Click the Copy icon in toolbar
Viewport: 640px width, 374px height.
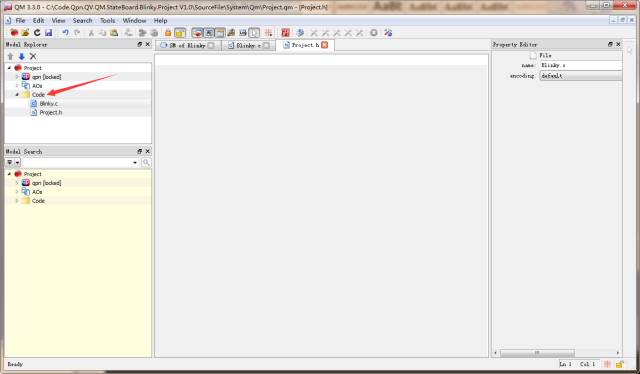102,33
